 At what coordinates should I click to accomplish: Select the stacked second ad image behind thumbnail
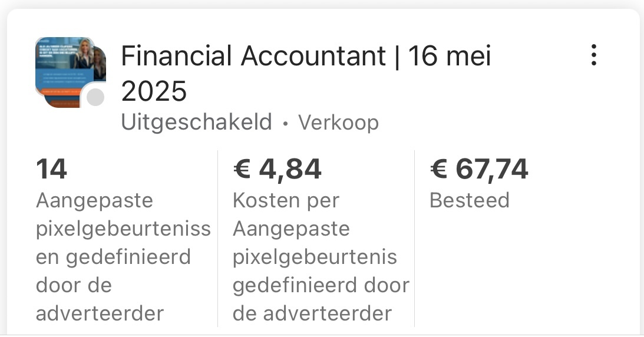click(x=100, y=64)
